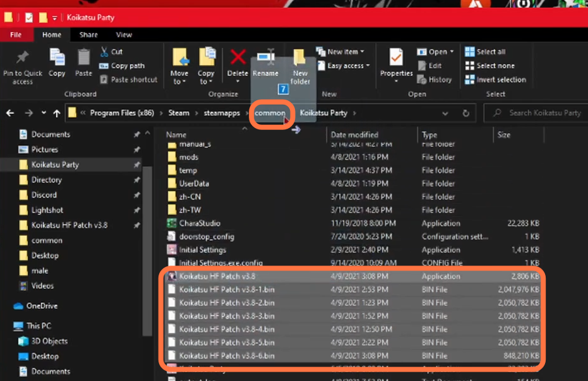588x381 pixels.
Task: Select the doorstop_config file
Action: tap(207, 237)
